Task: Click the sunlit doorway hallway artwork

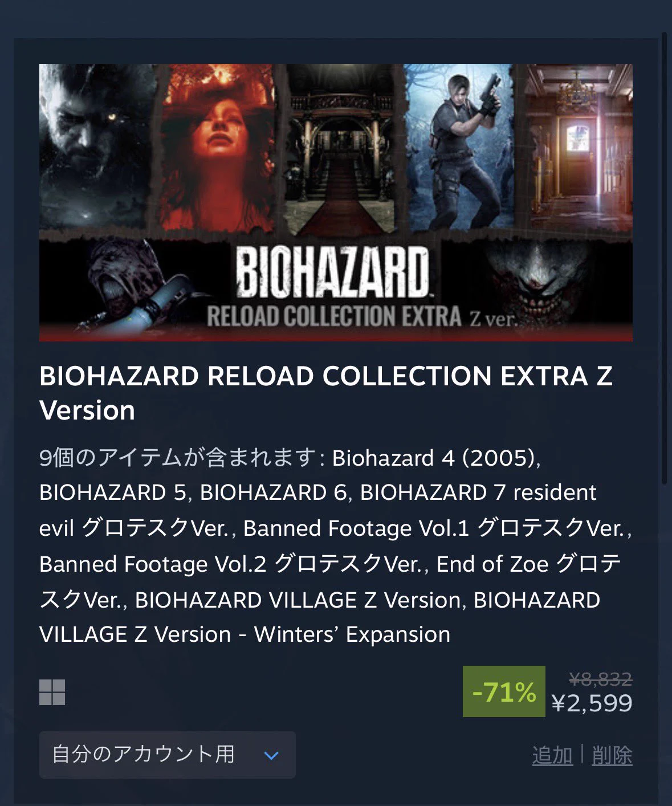Action: (x=576, y=147)
